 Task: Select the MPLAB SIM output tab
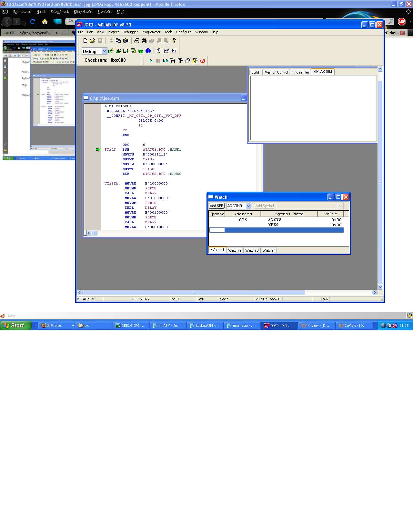[x=323, y=72]
